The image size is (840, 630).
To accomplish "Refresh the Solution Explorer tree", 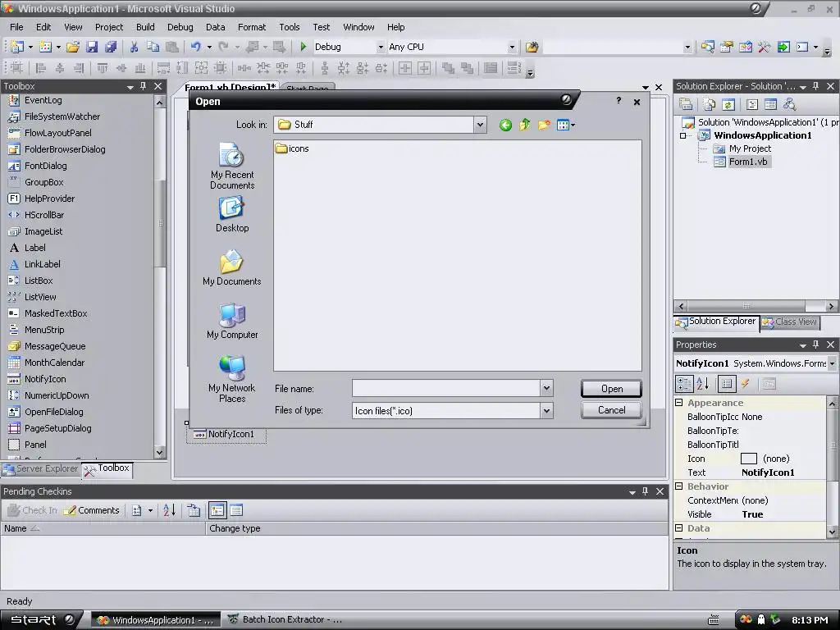I will (x=728, y=104).
